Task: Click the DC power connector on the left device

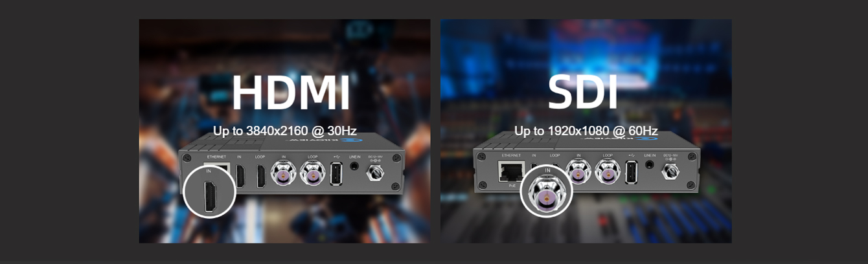Action: [x=376, y=172]
